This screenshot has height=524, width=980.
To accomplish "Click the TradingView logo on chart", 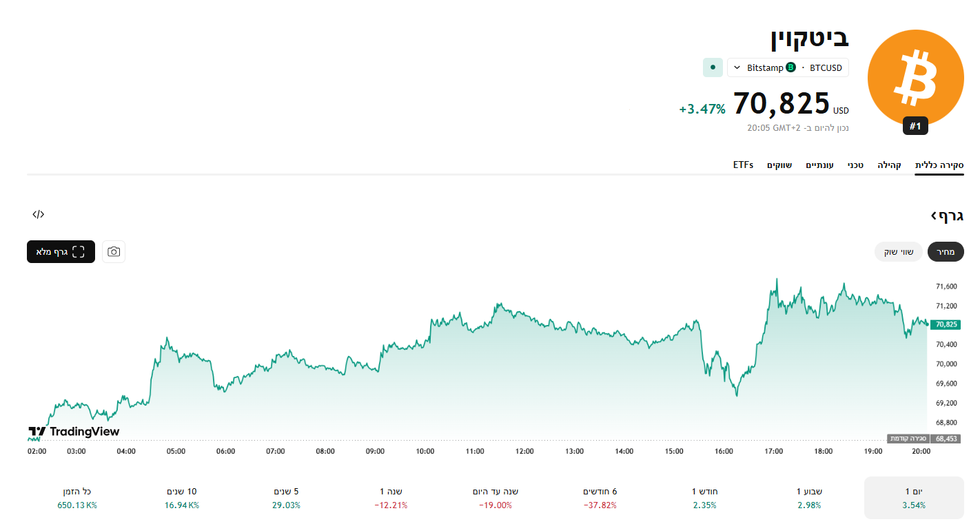I will (x=74, y=432).
